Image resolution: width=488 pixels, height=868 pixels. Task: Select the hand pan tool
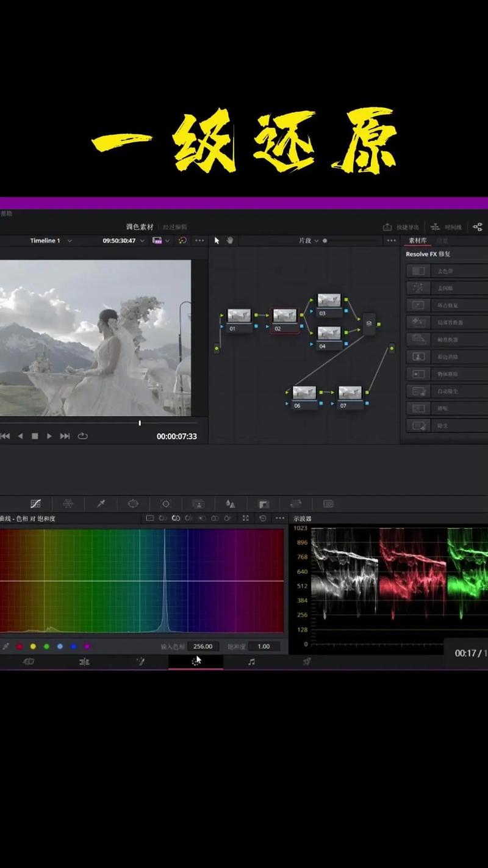coord(230,241)
